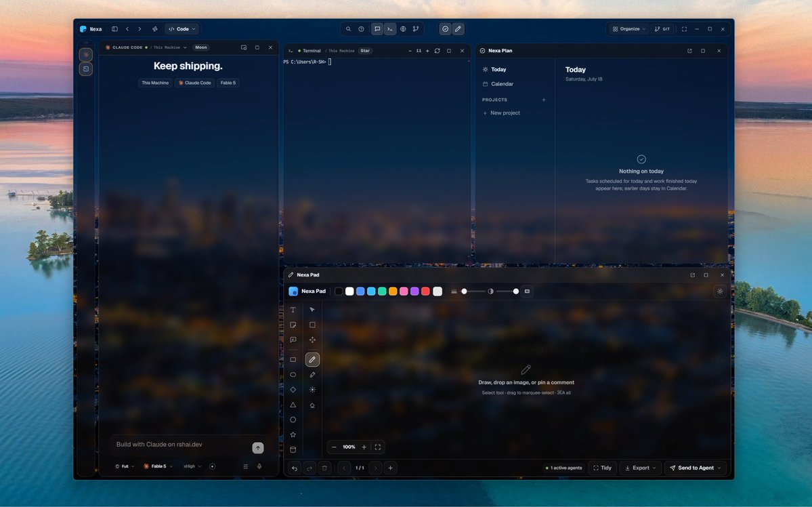Toggle the circular dot button next to xHigh

tap(213, 466)
